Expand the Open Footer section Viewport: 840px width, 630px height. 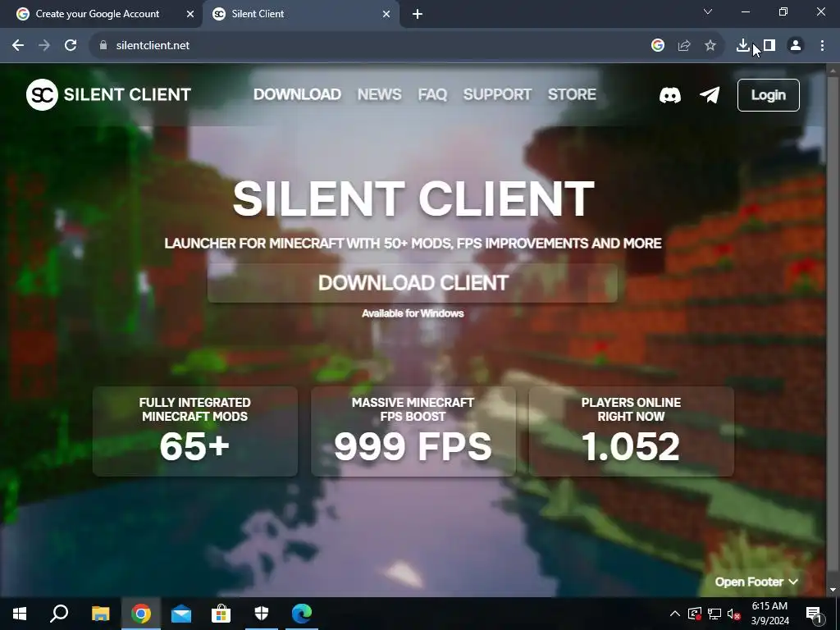(x=756, y=582)
